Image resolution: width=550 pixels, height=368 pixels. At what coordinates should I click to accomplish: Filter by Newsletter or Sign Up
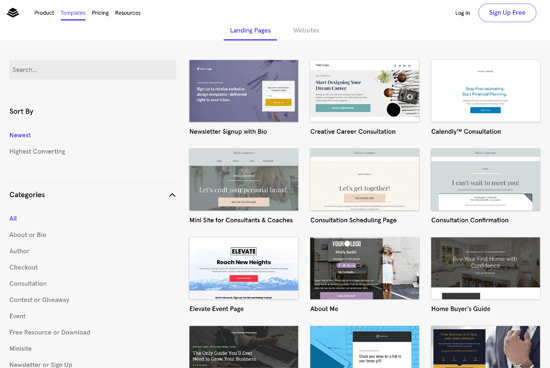(x=41, y=364)
